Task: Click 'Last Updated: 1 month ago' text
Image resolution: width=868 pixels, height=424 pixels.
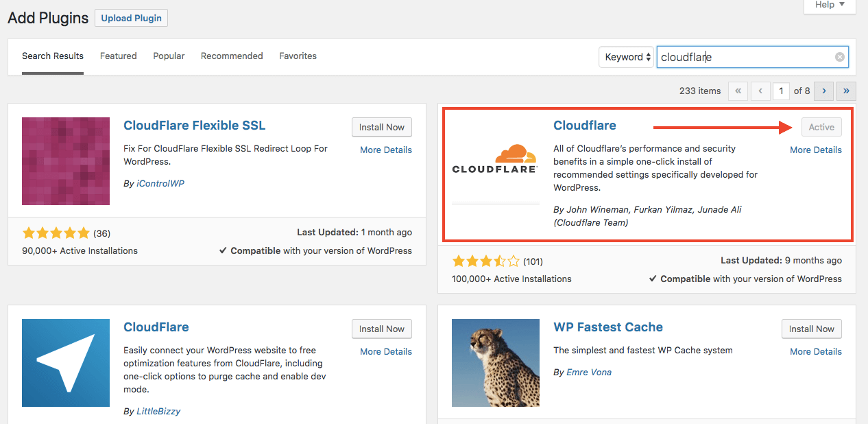Action: pos(354,233)
